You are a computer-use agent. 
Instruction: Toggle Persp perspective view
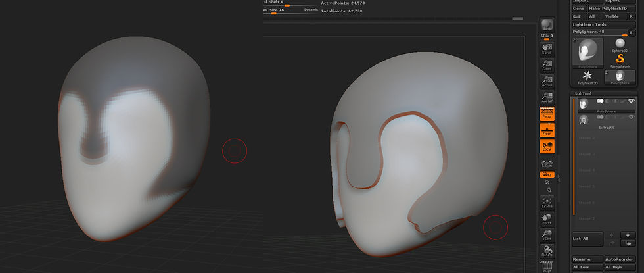tap(547, 113)
